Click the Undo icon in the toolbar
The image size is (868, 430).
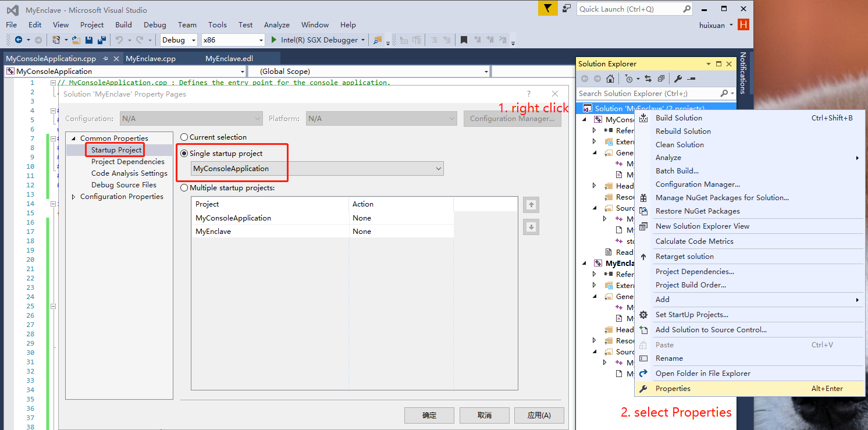pyautogui.click(x=119, y=40)
